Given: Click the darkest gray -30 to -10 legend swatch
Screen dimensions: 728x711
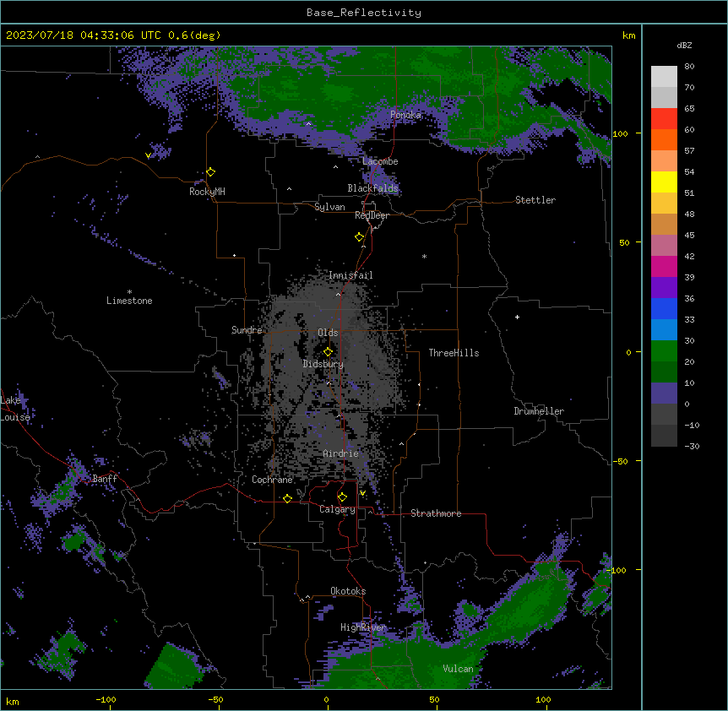Looking at the screenshot, I should 664,436.
